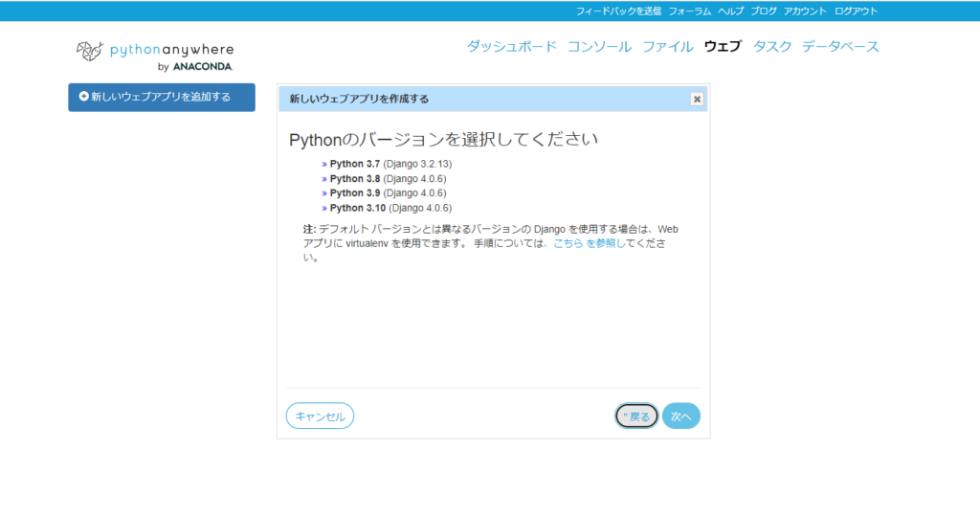This screenshot has width=980, height=520.
Task: Go back with the 戻る button
Action: [x=636, y=417]
